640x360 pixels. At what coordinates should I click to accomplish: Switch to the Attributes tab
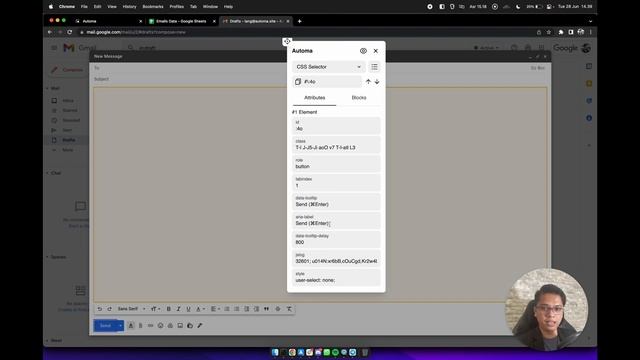[314, 98]
